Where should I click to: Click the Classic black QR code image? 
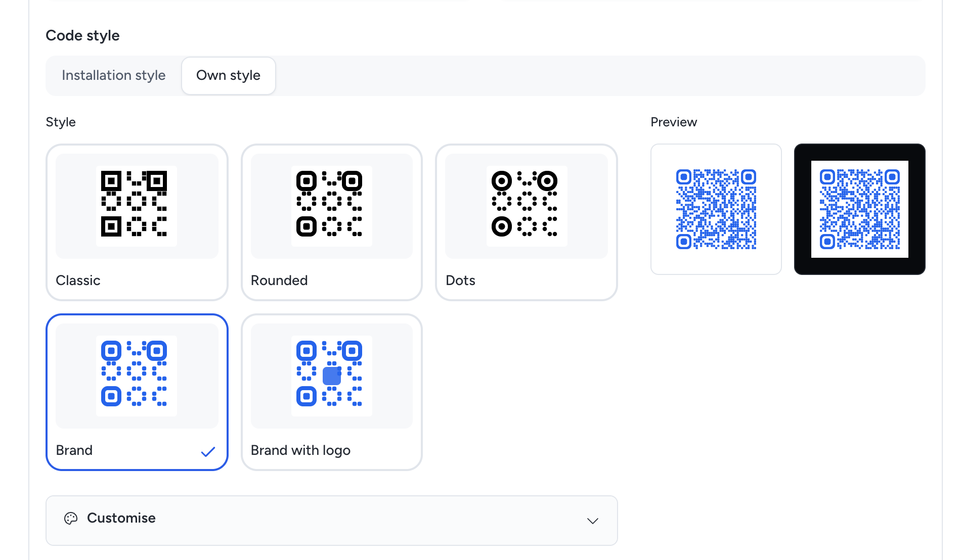[137, 206]
